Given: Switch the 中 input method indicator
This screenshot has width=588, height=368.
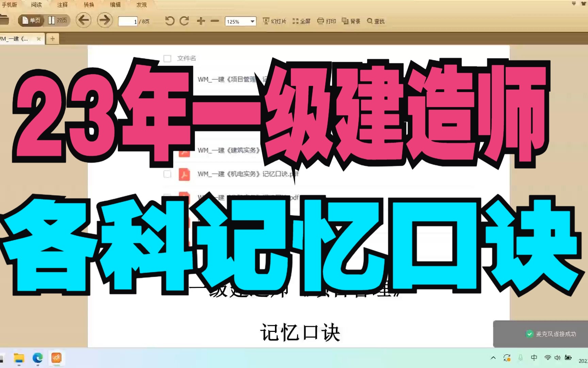Looking at the screenshot, I should [534, 357].
